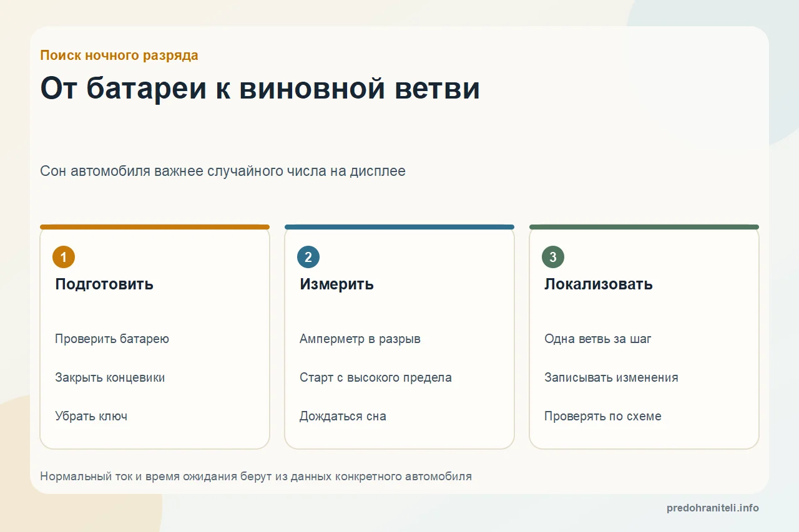Select the heading 'От батареи к виновной ветви'
The height and width of the screenshot is (532, 799).
[260, 89]
